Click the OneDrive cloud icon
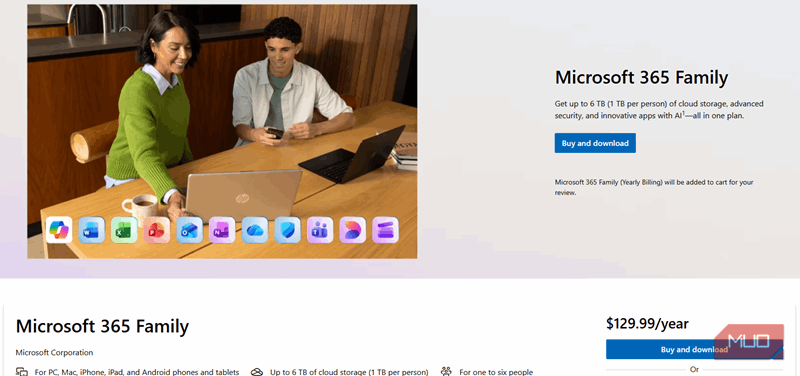This screenshot has width=800, height=376. [x=255, y=230]
